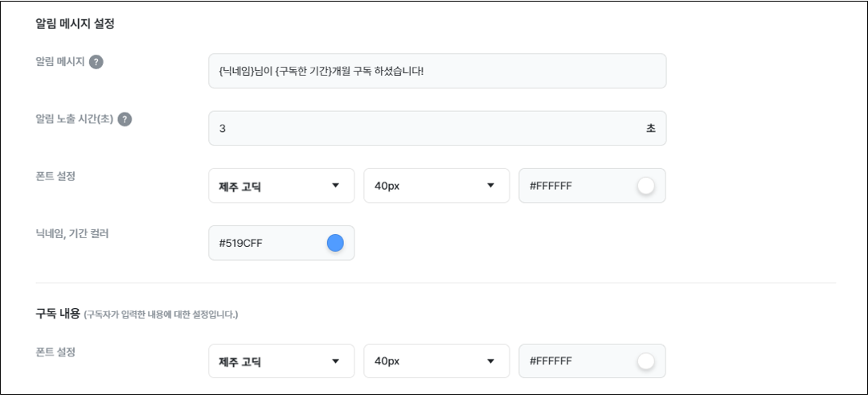Click the 폰트 설정 label under 구독 내용
This screenshot has width=868, height=395.
(x=55, y=352)
